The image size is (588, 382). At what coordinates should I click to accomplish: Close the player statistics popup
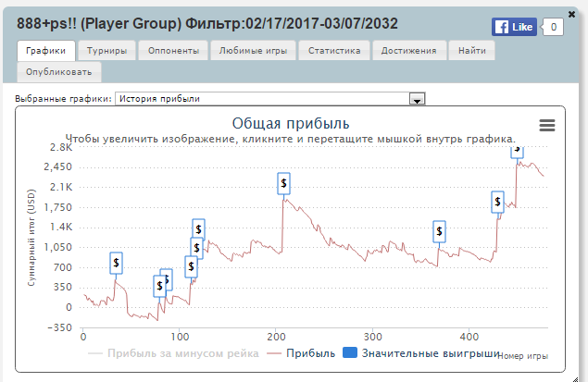(x=571, y=14)
